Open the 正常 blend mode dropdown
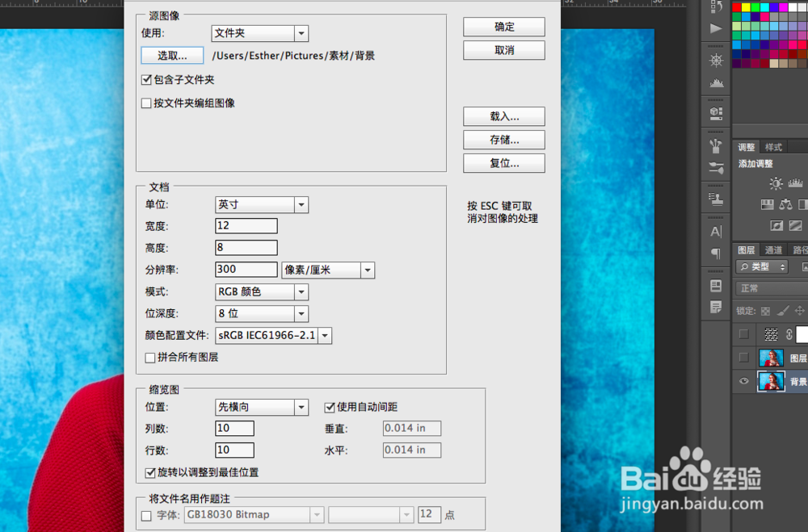Viewport: 808px width, 532px height. point(772,288)
